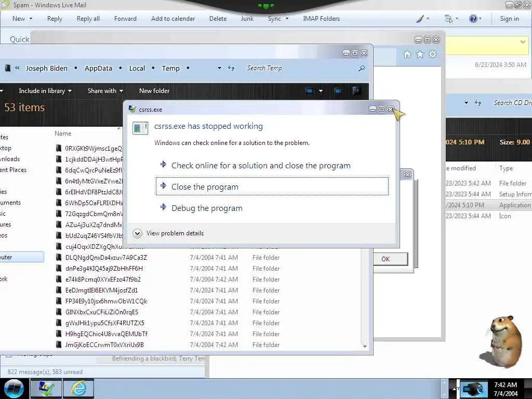
Task: Click Close the program option
Action: click(272, 187)
